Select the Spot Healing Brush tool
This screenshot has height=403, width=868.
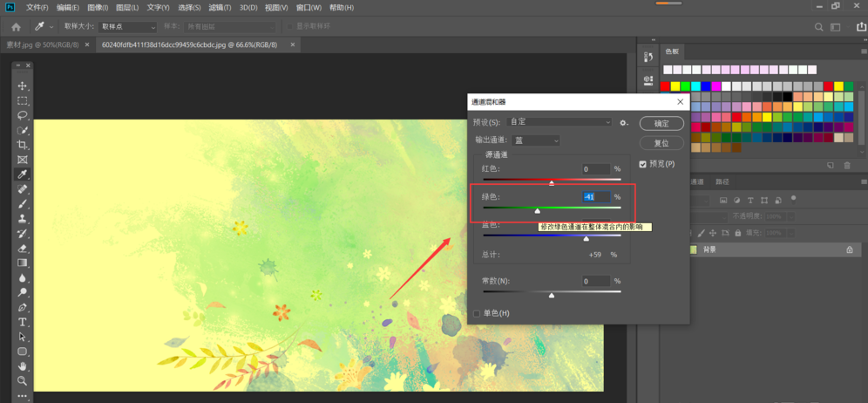click(x=23, y=189)
